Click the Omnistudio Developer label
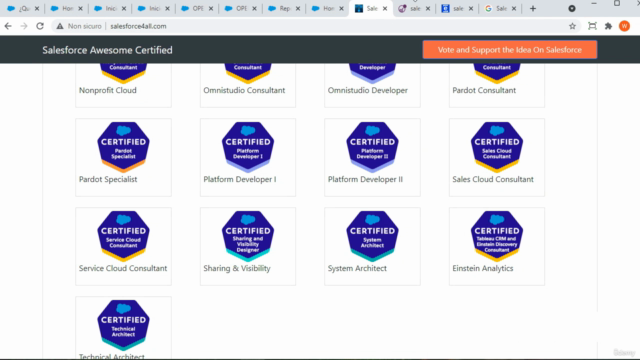 click(368, 90)
